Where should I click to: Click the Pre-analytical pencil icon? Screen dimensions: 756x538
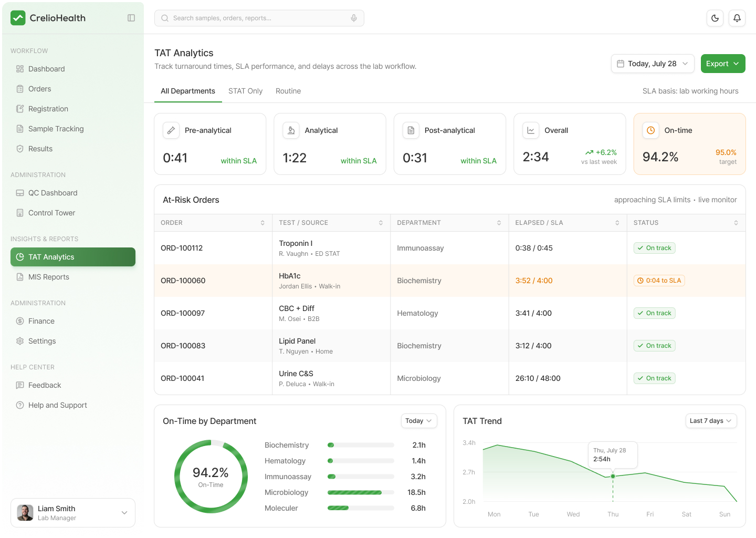click(171, 130)
